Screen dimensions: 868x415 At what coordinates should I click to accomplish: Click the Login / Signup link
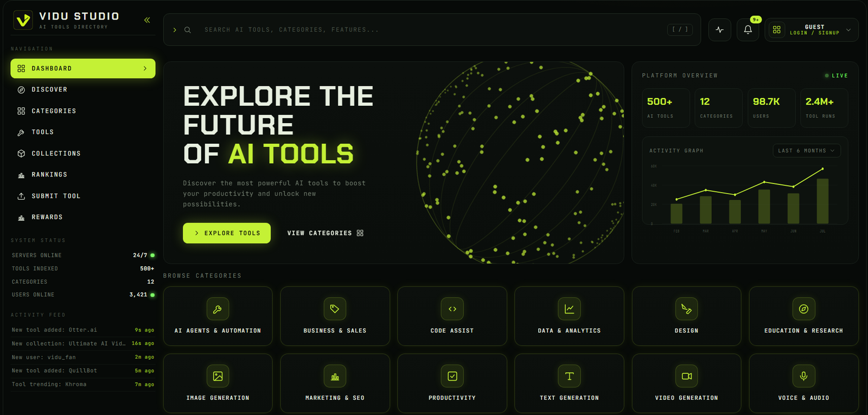coord(814,33)
